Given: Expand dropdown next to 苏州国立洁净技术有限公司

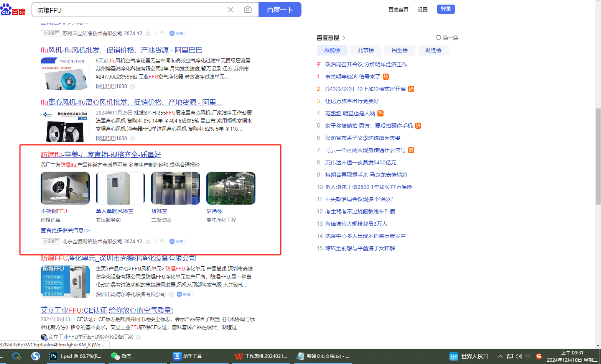Looking at the screenshot, I should (148, 34).
